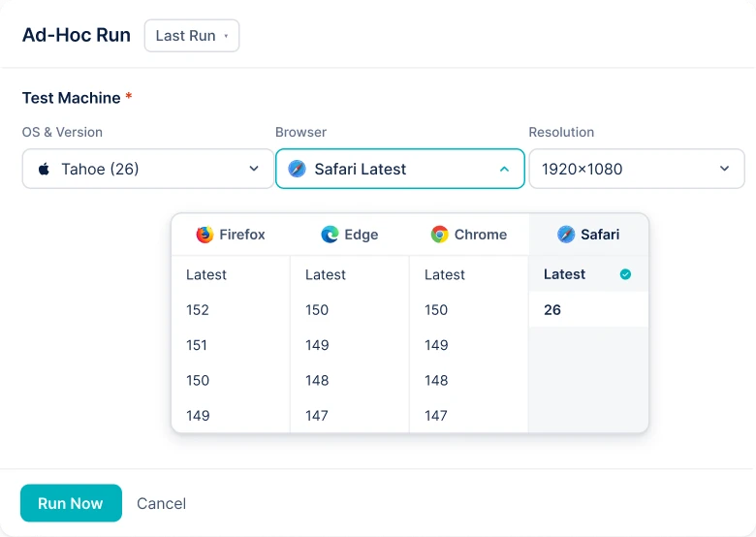Click the up chevron in the Browser dropdown
Image resolution: width=756 pixels, height=537 pixels.
[x=504, y=169]
